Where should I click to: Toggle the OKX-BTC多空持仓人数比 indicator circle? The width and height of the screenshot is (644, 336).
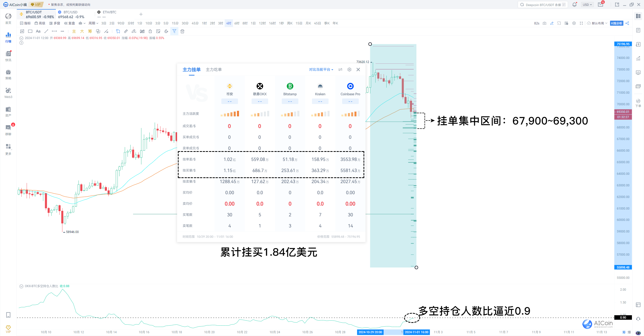[x=21, y=286]
